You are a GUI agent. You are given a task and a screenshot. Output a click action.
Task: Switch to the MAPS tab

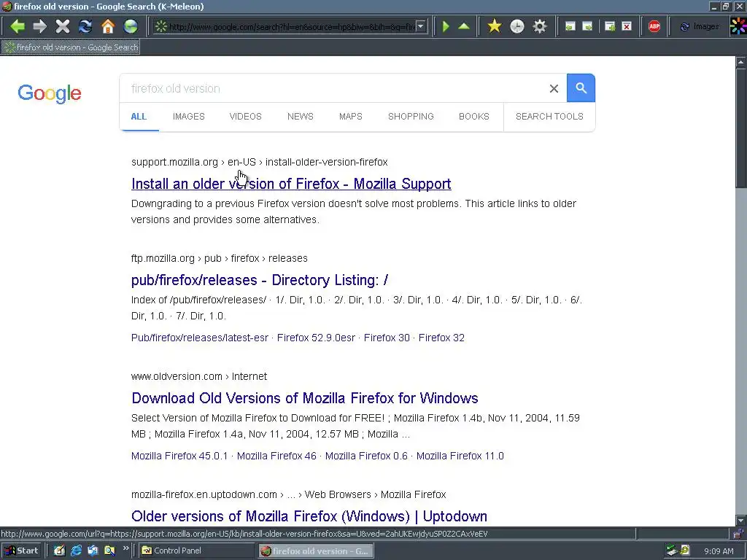(351, 116)
